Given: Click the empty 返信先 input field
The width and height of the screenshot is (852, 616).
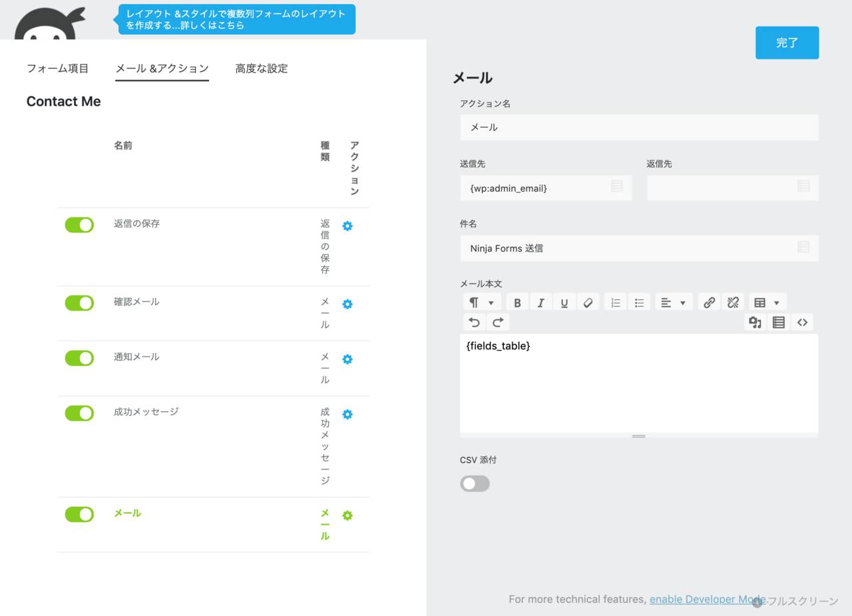Looking at the screenshot, I should tap(732, 188).
